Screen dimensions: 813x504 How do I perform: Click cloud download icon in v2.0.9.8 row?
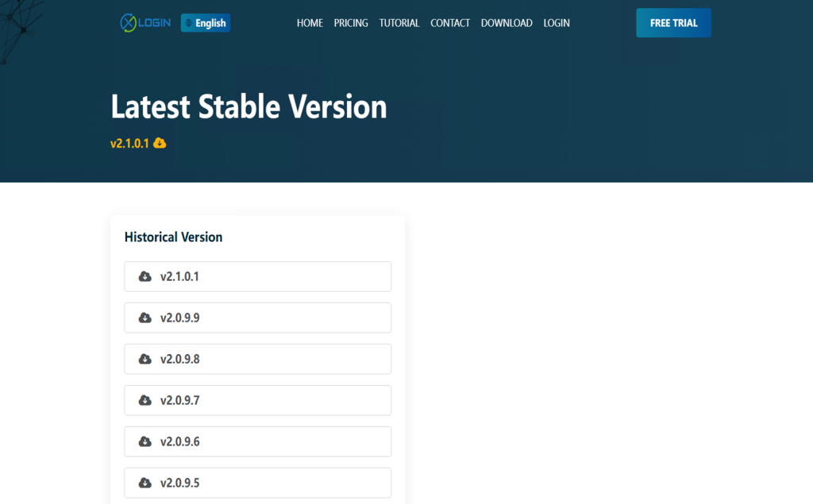tap(144, 359)
